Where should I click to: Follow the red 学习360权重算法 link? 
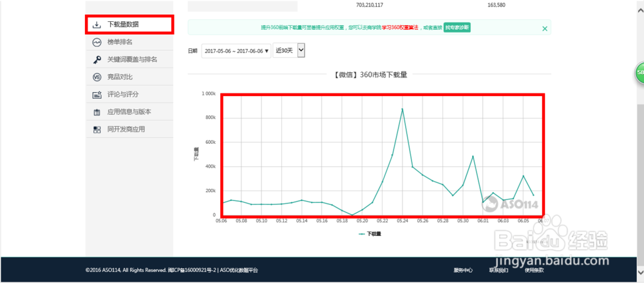click(x=400, y=28)
